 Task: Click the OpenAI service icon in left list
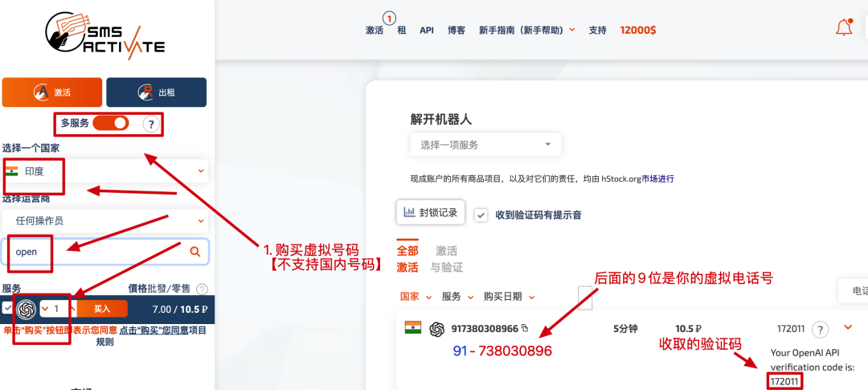[27, 309]
